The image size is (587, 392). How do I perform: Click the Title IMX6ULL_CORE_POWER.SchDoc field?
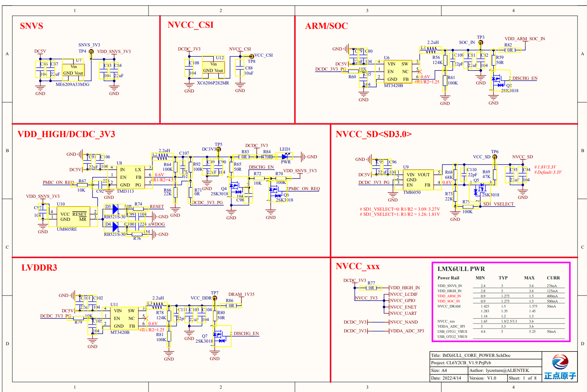coord(486,355)
